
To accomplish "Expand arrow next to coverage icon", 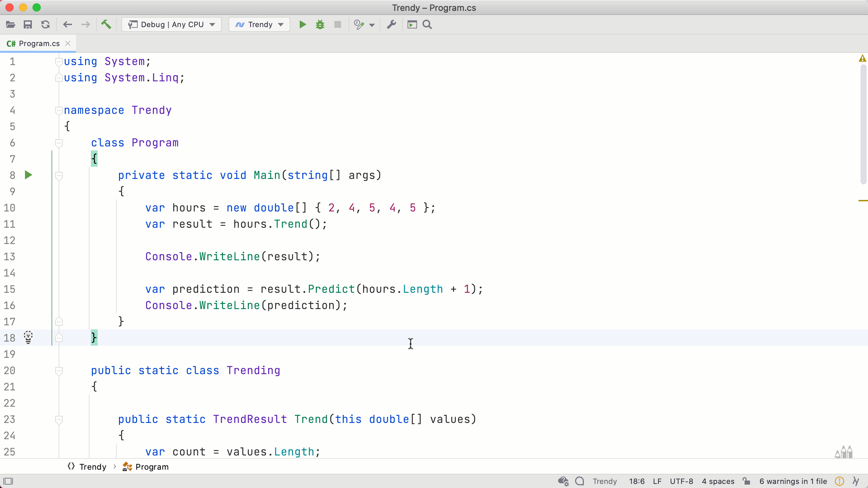I will (372, 25).
